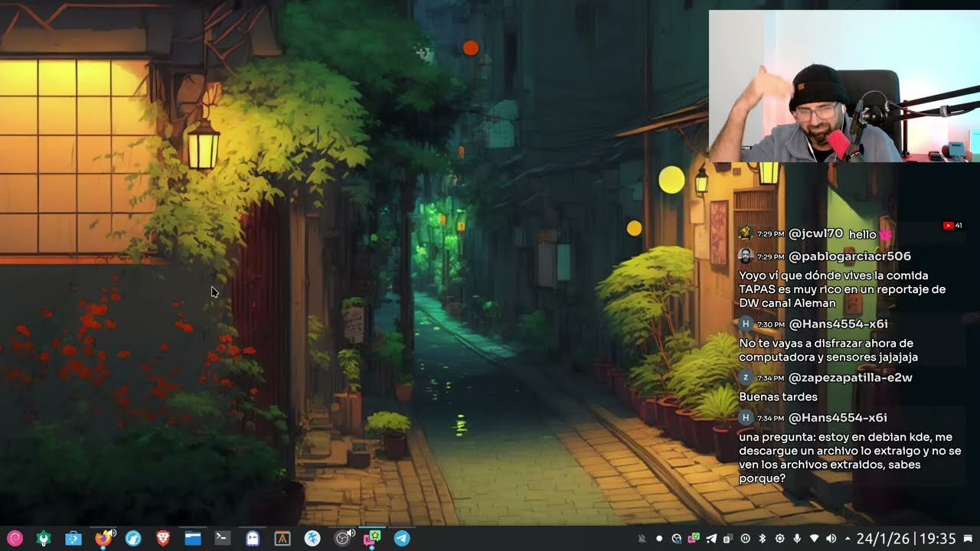Click the @pablogarciacr506 username in chat
The width and height of the screenshot is (980, 551).
pos(850,256)
